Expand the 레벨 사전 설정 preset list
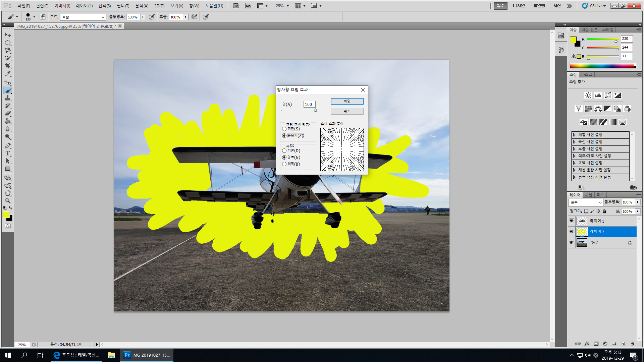The width and height of the screenshot is (644, 362). tap(574, 135)
